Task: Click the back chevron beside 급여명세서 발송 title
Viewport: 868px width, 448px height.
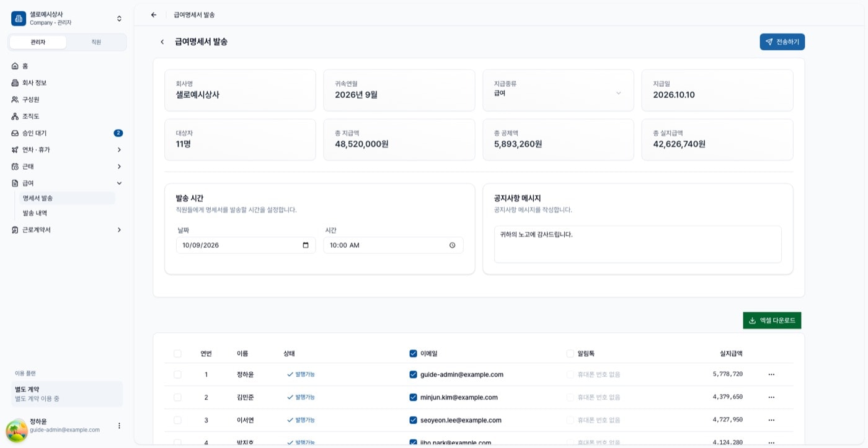Action: (x=162, y=42)
